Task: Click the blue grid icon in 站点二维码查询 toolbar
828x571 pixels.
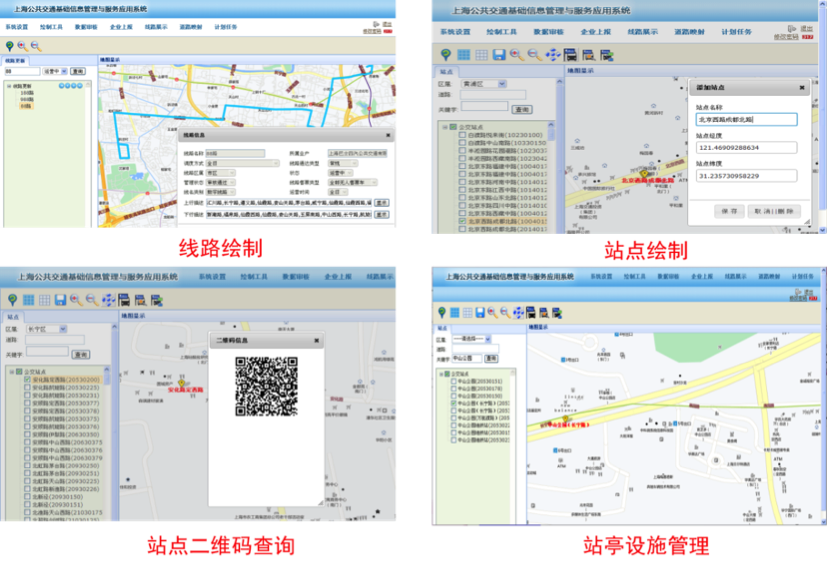Action: pyautogui.click(x=29, y=301)
